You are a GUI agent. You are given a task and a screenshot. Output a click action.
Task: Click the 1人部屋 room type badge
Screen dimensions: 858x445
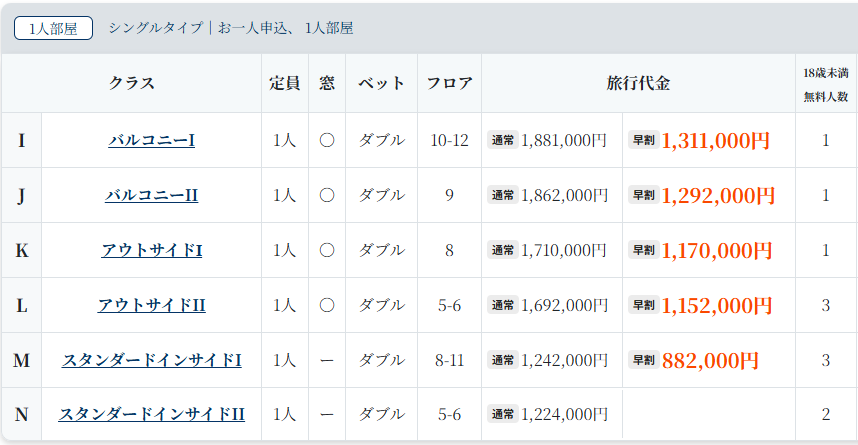click(x=53, y=28)
